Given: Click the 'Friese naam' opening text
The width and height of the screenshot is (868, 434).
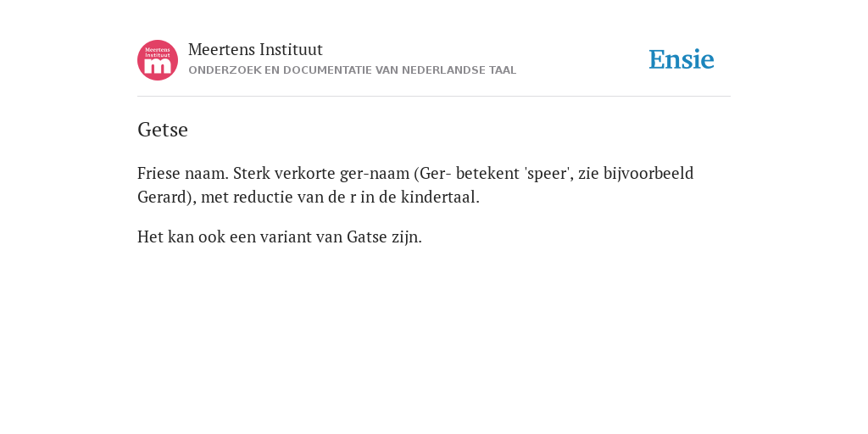Looking at the screenshot, I should tap(183, 173).
